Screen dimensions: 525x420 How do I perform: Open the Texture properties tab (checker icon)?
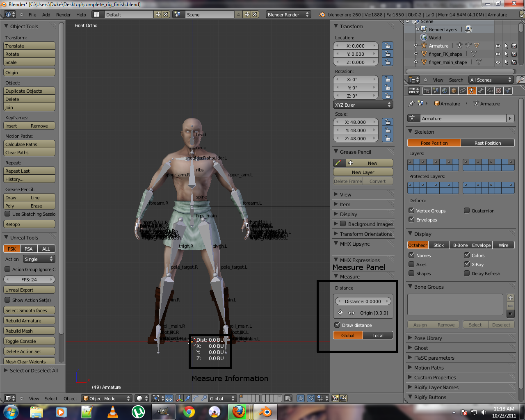[499, 91]
